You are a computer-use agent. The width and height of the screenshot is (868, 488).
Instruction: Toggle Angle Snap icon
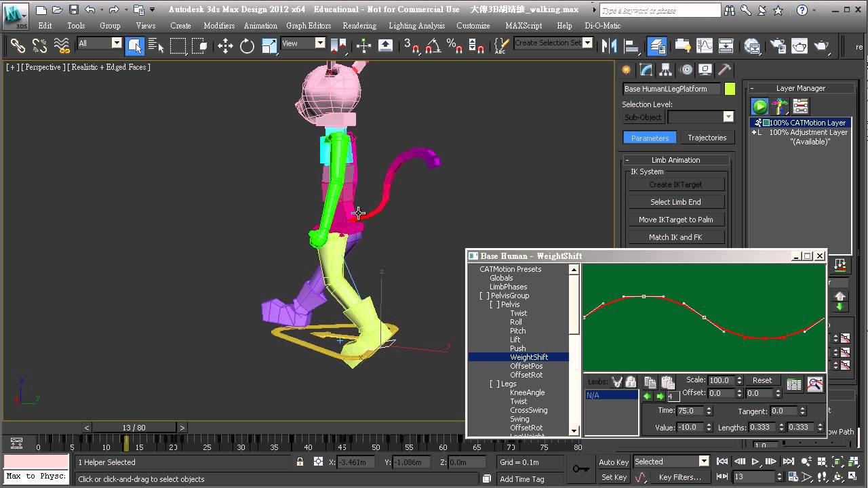tap(434, 46)
